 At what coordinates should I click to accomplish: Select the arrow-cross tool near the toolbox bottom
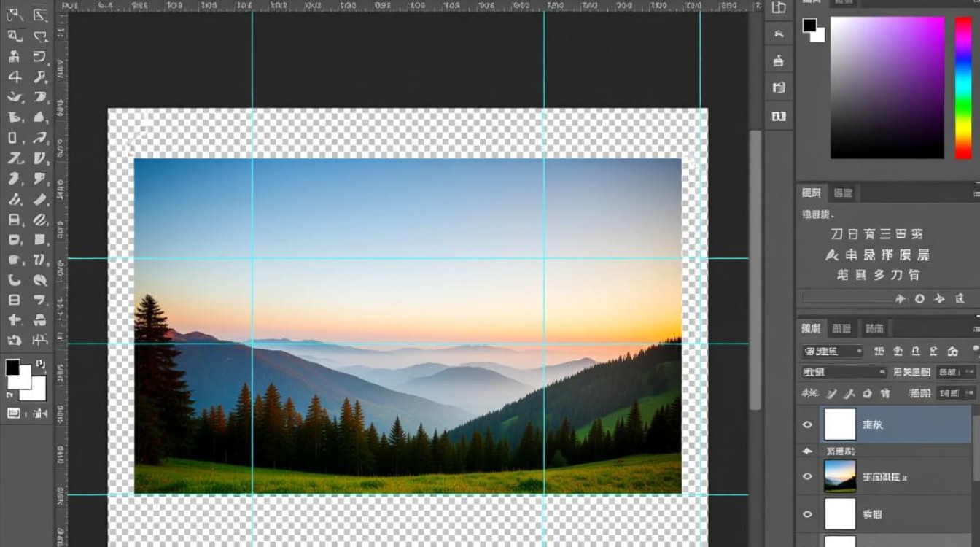[15, 319]
